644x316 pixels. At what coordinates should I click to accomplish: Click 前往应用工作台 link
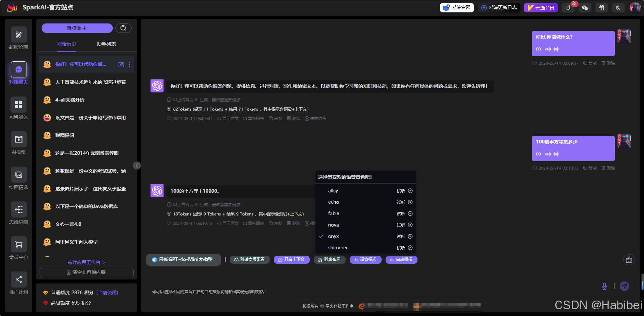(x=86, y=262)
